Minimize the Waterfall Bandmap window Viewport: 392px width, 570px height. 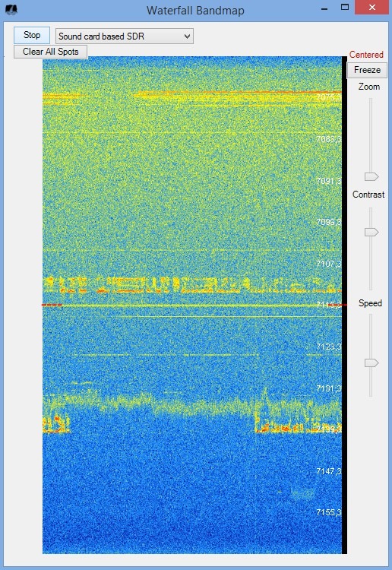pos(324,8)
